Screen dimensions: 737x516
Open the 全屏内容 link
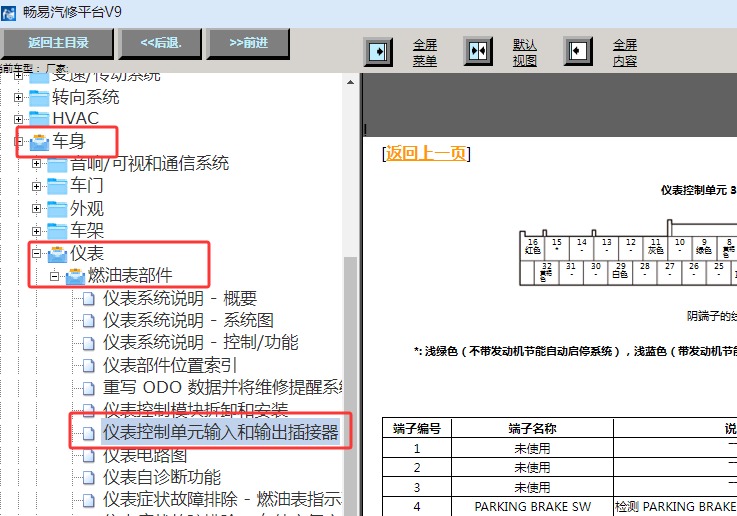(625, 52)
